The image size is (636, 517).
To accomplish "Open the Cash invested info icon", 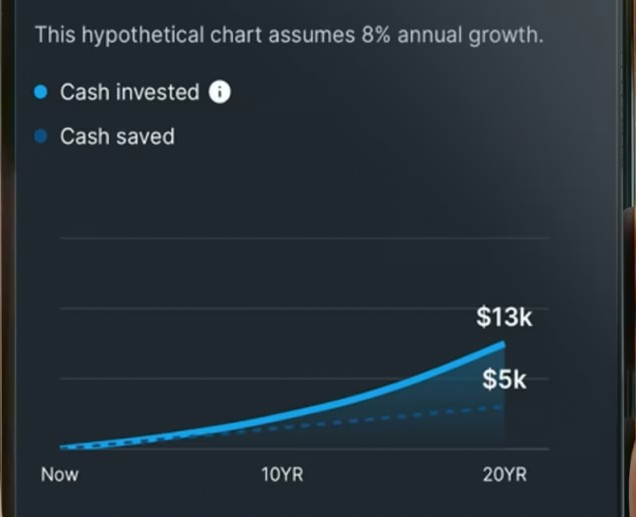I will tap(220, 93).
